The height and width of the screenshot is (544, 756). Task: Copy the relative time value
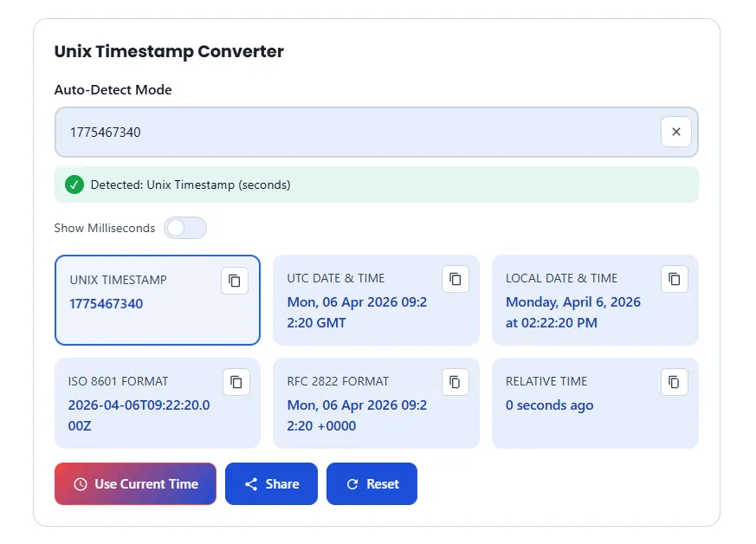(x=675, y=382)
